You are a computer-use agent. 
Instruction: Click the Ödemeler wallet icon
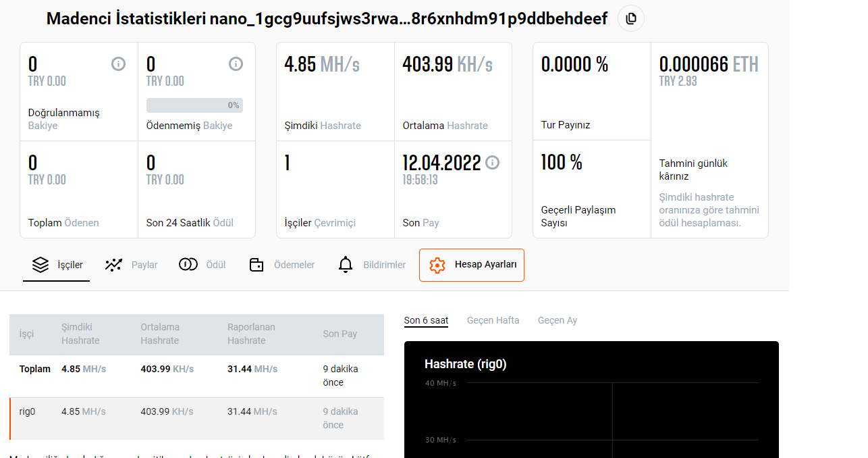256,265
